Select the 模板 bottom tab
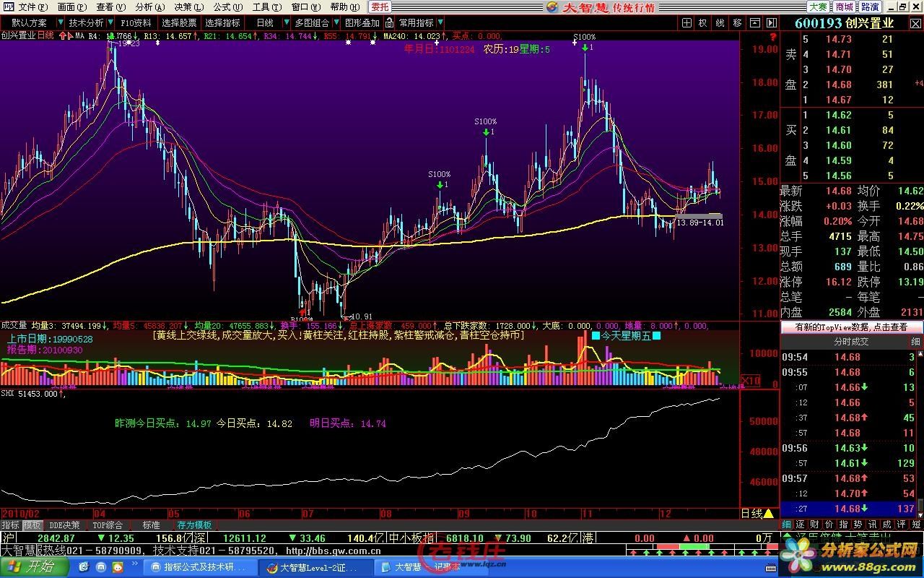Screen dimensions: 924x578 point(32,525)
